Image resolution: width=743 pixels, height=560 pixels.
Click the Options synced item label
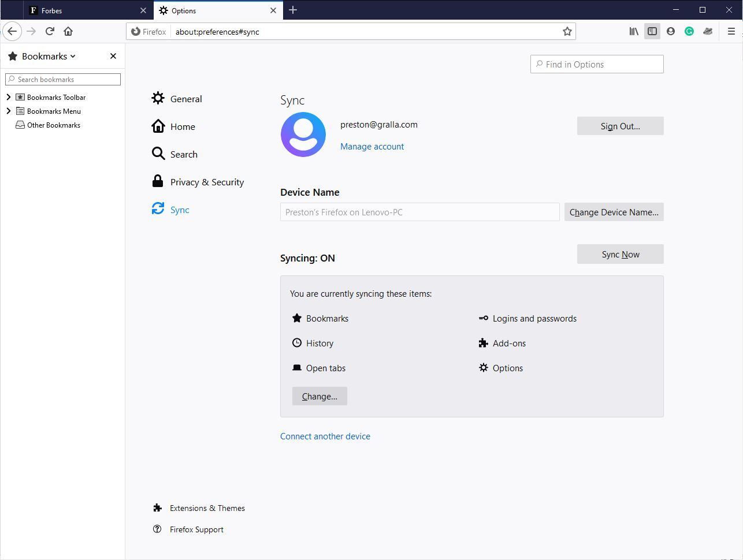click(508, 368)
